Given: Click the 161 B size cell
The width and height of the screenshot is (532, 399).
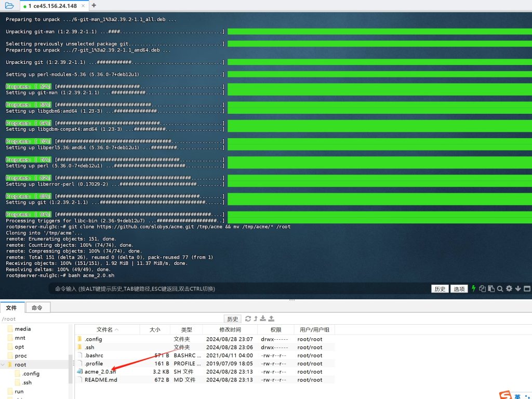Looking at the screenshot, I should (x=162, y=363).
